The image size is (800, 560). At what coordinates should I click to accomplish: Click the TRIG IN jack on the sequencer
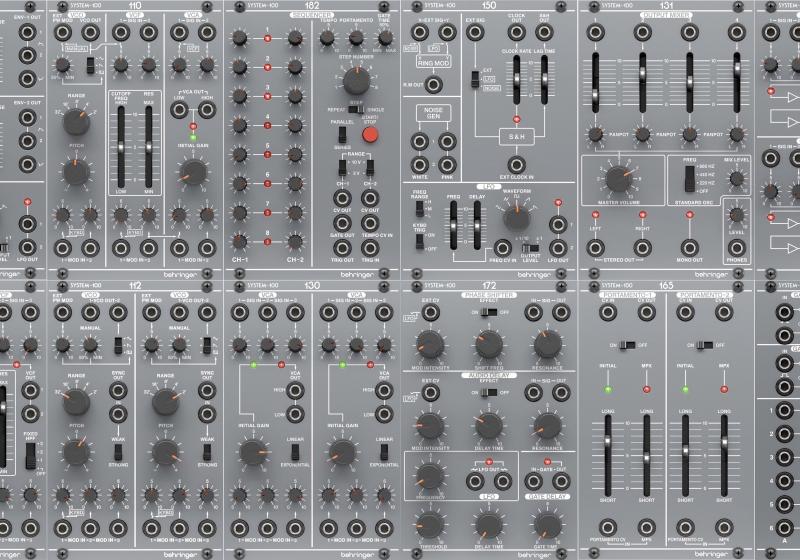(370, 247)
